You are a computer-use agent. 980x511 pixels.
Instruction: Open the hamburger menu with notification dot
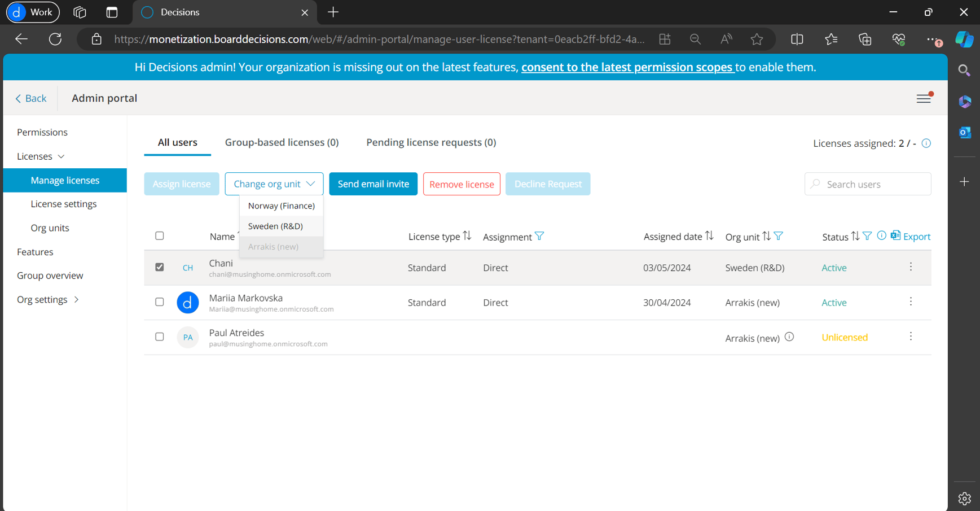point(924,98)
